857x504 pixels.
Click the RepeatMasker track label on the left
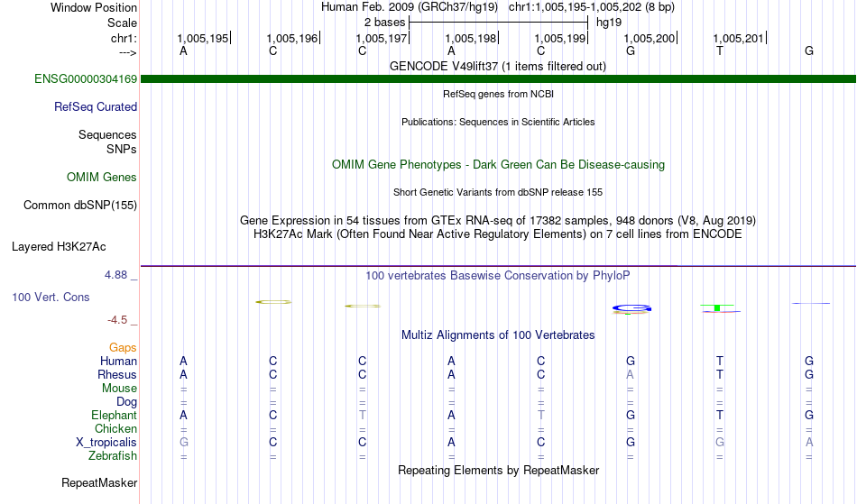click(x=99, y=482)
